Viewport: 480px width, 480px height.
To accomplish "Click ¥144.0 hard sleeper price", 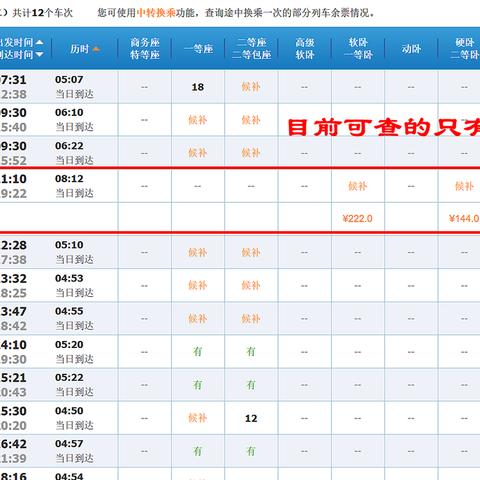I will pos(464,218).
